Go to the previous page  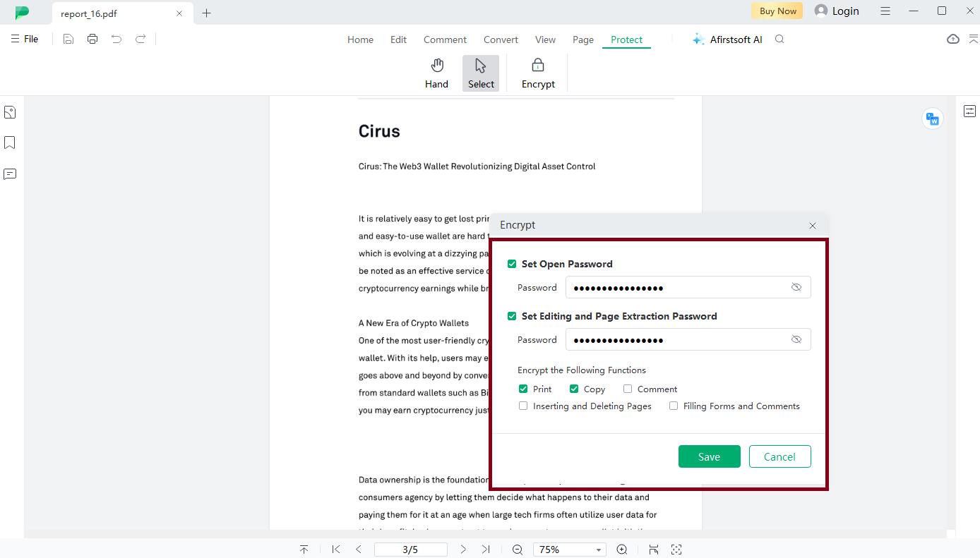point(359,550)
